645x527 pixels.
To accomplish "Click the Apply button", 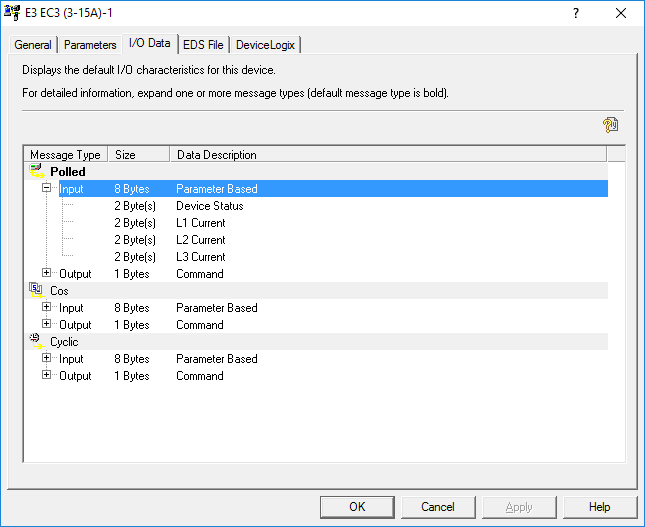I will (x=519, y=507).
